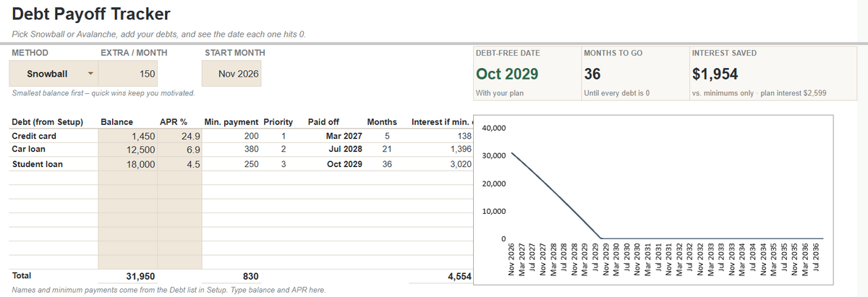Select the Car loan months value 21

[387, 149]
